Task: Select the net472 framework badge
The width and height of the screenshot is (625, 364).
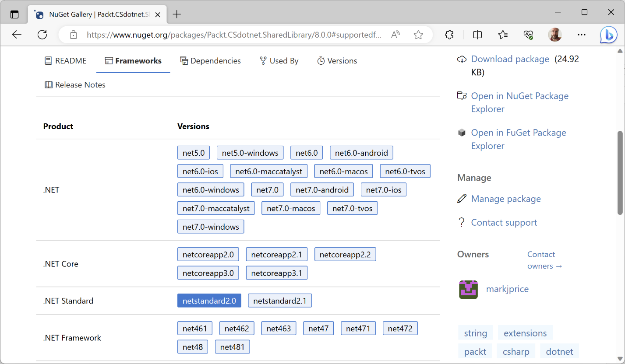Action: click(400, 328)
